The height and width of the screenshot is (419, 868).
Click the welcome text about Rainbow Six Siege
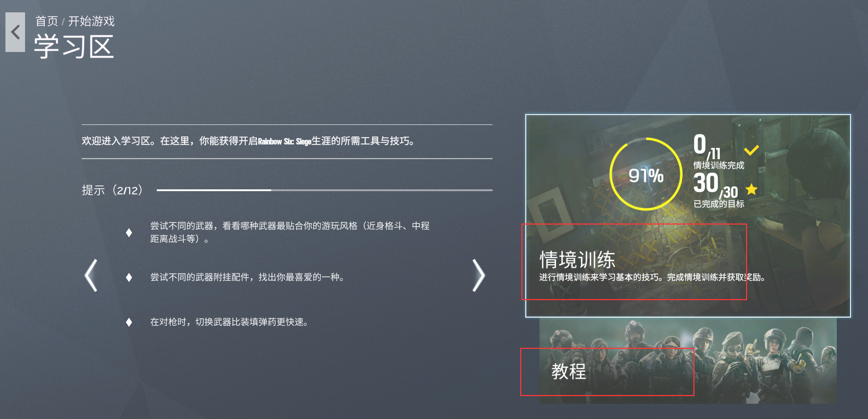pyautogui.click(x=249, y=141)
